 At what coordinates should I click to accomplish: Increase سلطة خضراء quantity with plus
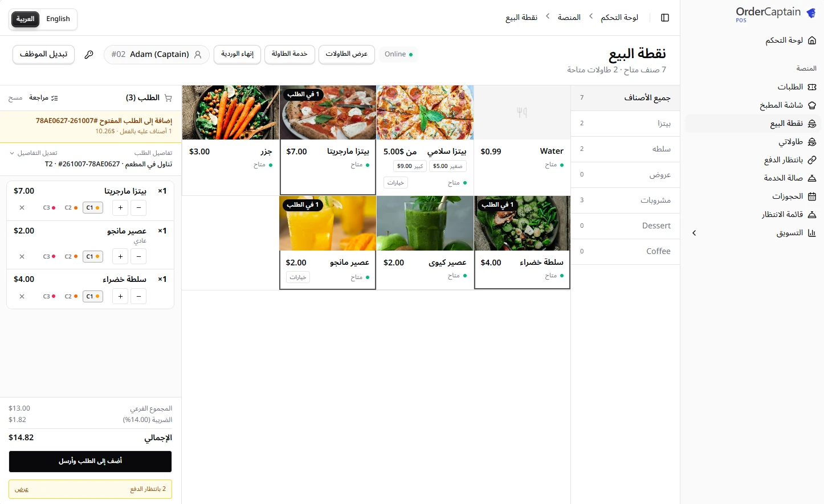(120, 297)
